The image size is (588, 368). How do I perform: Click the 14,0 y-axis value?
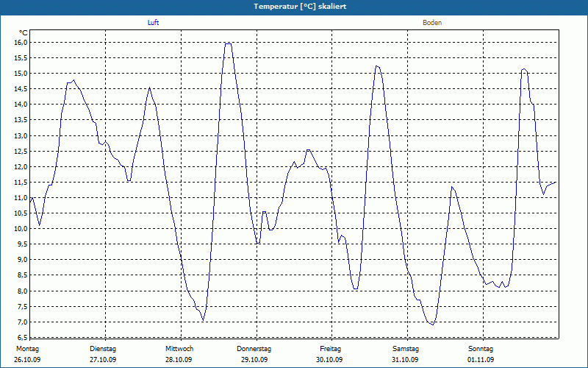[21, 105]
